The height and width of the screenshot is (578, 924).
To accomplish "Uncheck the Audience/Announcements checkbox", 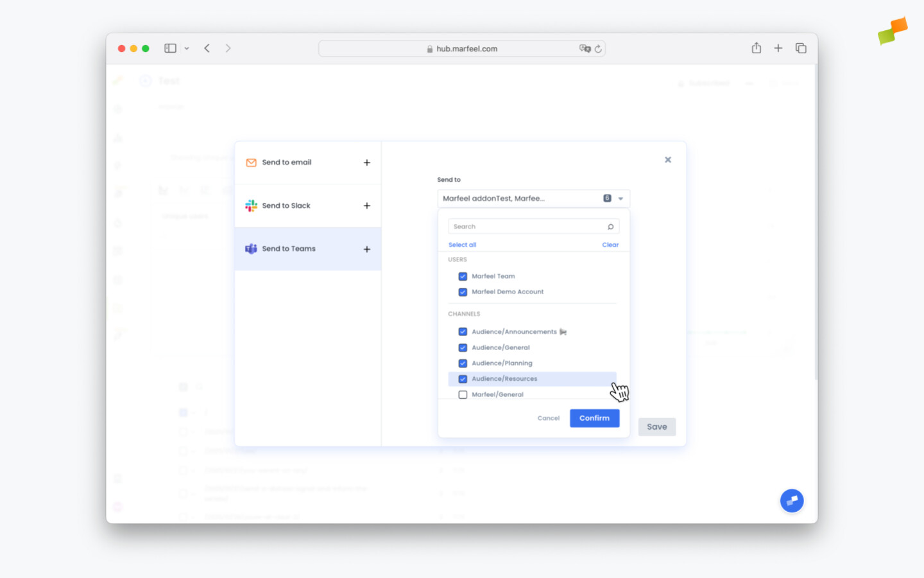I will (463, 331).
